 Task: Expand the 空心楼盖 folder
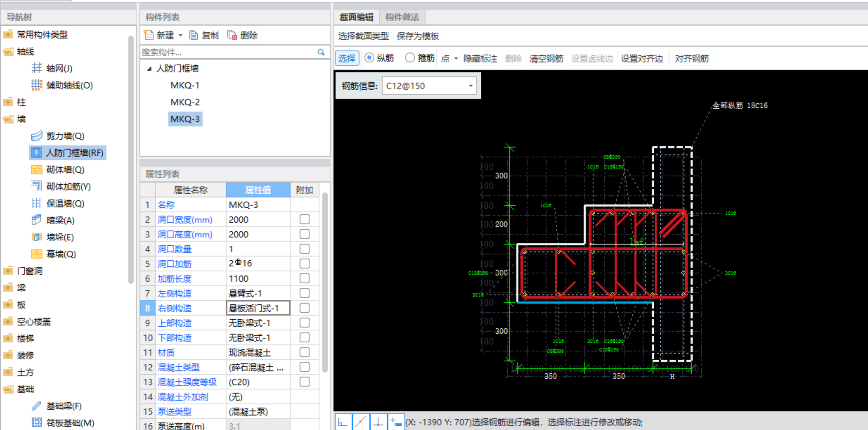tap(8, 322)
